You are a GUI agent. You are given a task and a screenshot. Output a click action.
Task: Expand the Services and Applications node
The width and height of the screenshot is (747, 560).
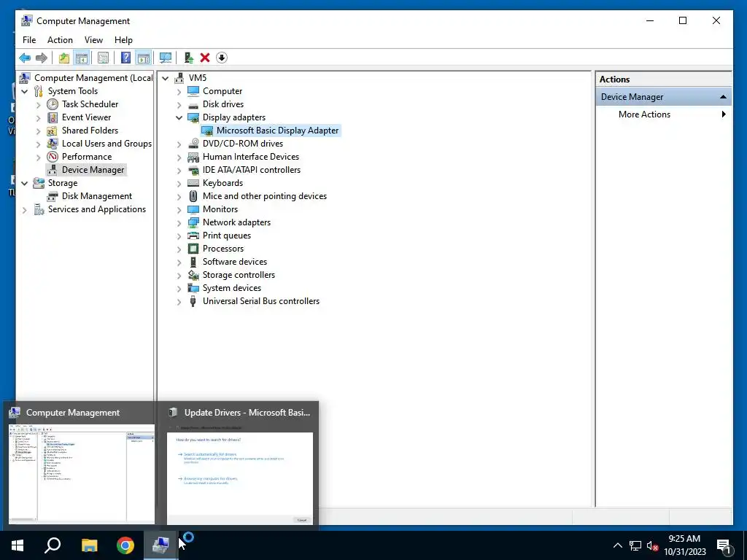[25, 209]
